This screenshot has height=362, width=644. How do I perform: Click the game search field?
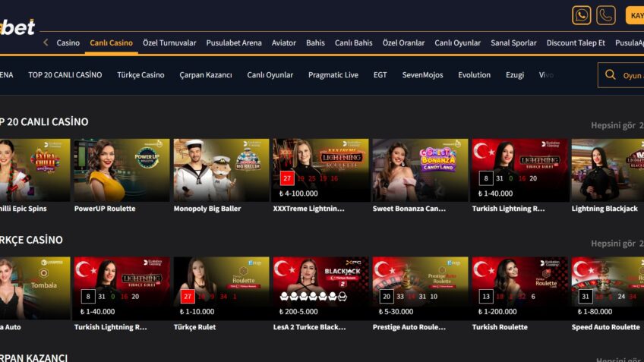click(x=621, y=75)
